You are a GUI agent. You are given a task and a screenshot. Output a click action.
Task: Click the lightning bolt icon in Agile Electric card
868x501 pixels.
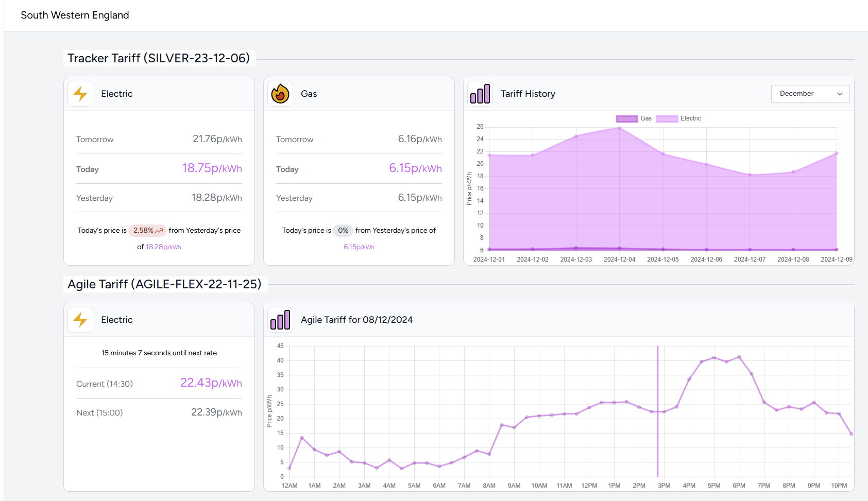pos(80,320)
